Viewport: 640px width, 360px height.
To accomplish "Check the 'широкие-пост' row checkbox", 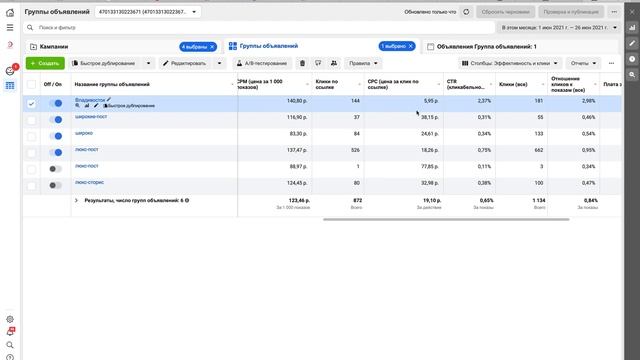I will coord(31,120).
